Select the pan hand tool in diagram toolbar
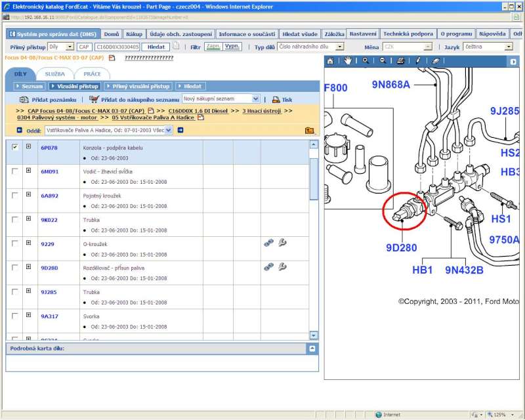Image resolution: width=525 pixels, height=420 pixels. pos(347,61)
